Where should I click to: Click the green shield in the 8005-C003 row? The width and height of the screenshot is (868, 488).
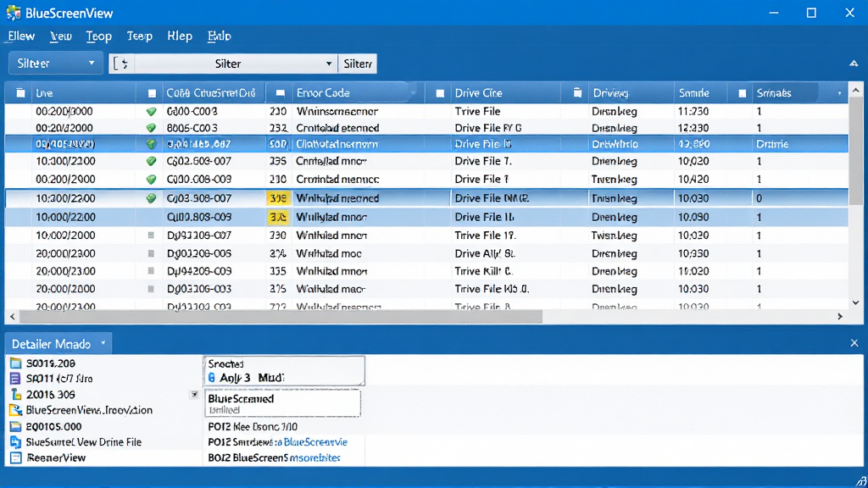151,128
